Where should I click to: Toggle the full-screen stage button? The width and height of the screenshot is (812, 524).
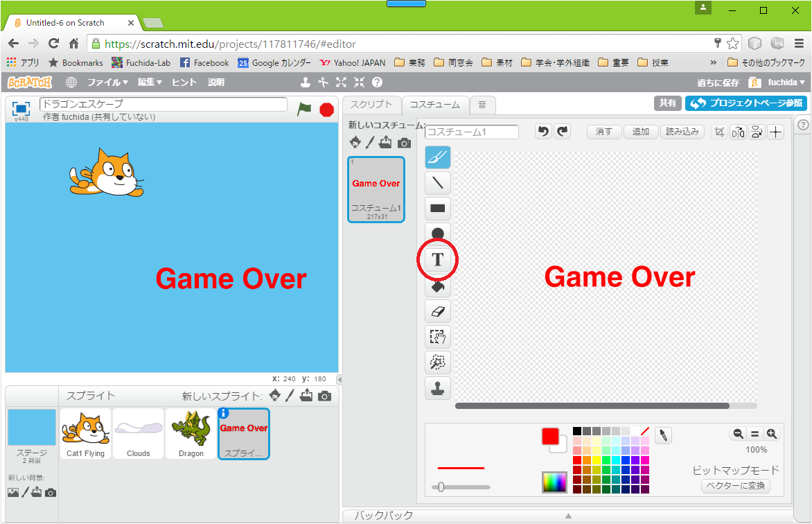coord(21,108)
